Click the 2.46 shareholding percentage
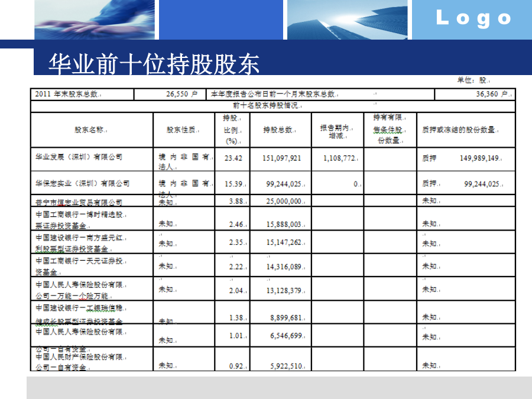The image size is (532, 399). pyautogui.click(x=236, y=224)
